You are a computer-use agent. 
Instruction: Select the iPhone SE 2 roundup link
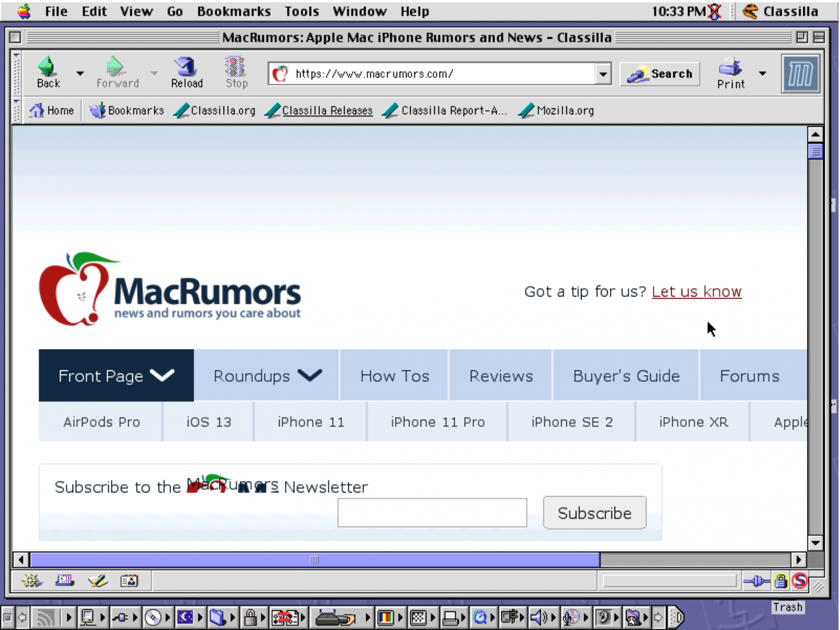pos(572,422)
